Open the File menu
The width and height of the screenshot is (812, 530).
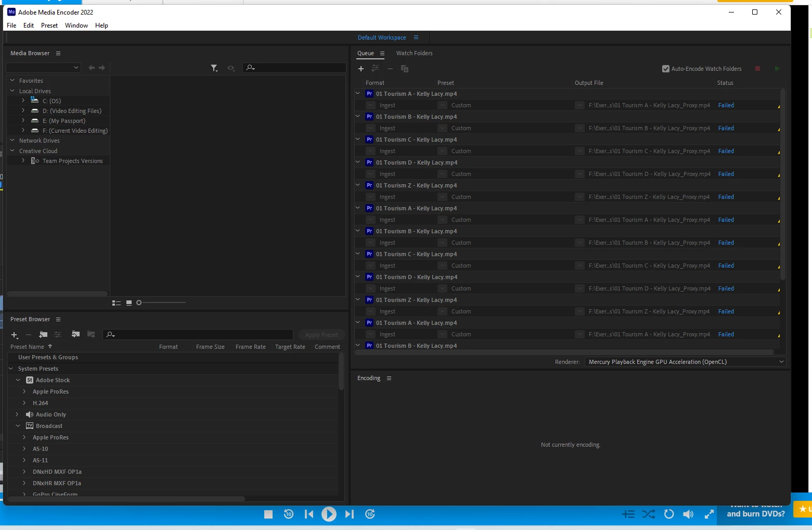point(11,26)
